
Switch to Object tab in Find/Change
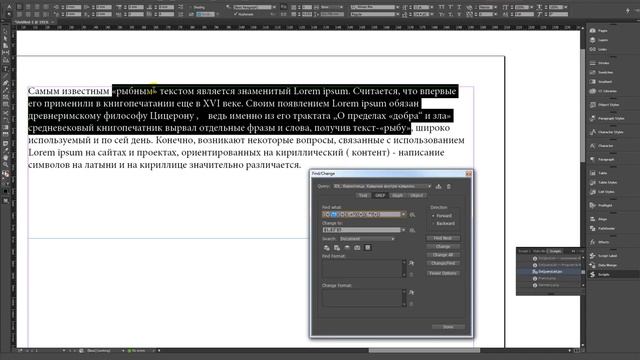pos(416,196)
